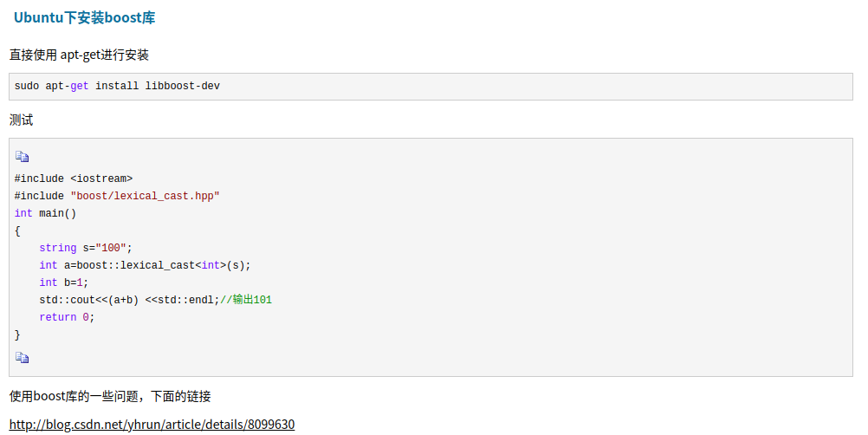Click the "boost/lexical_cast.hpp" string in code

[x=145, y=196]
